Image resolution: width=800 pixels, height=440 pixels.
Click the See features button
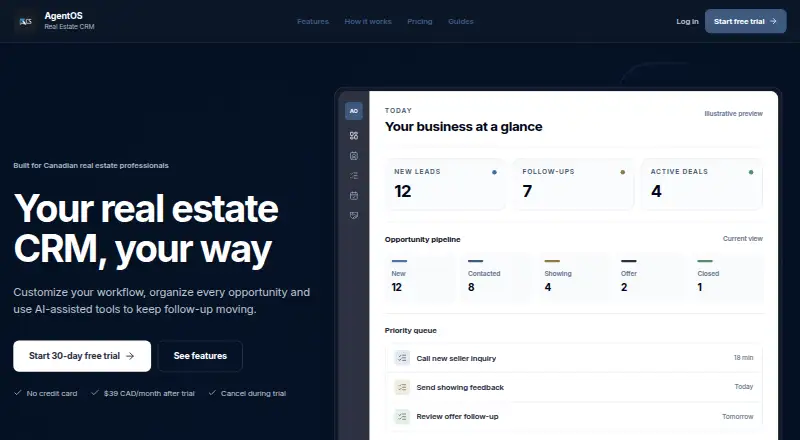click(x=200, y=356)
